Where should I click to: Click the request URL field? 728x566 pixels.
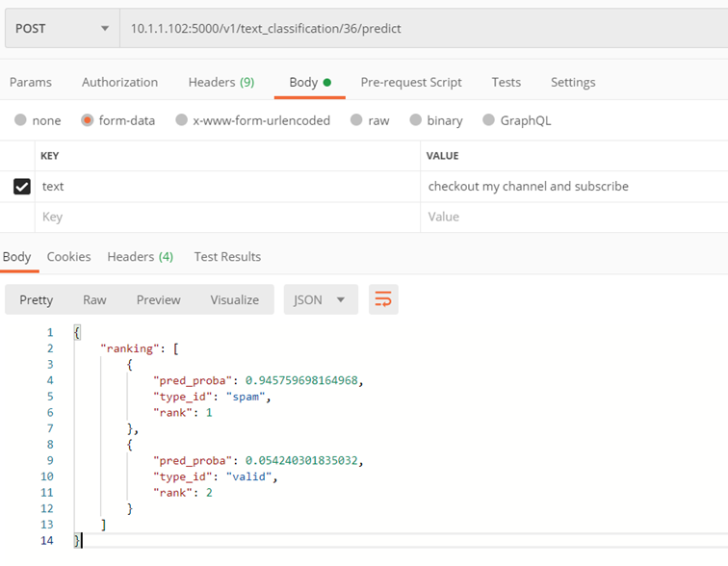point(424,28)
